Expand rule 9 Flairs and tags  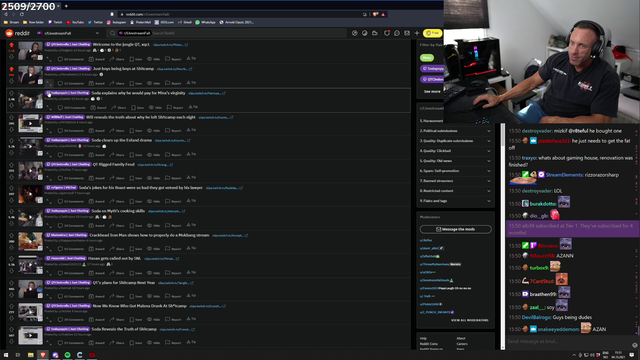456,201
